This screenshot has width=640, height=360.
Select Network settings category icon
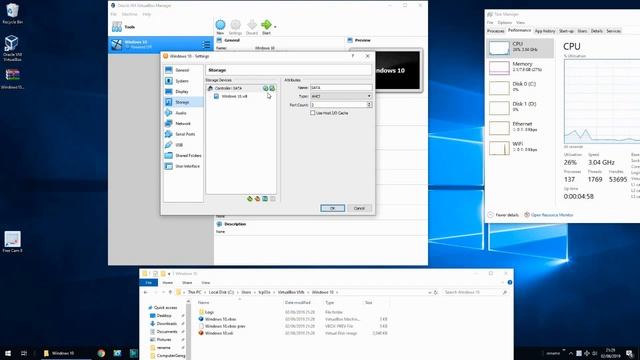point(169,123)
